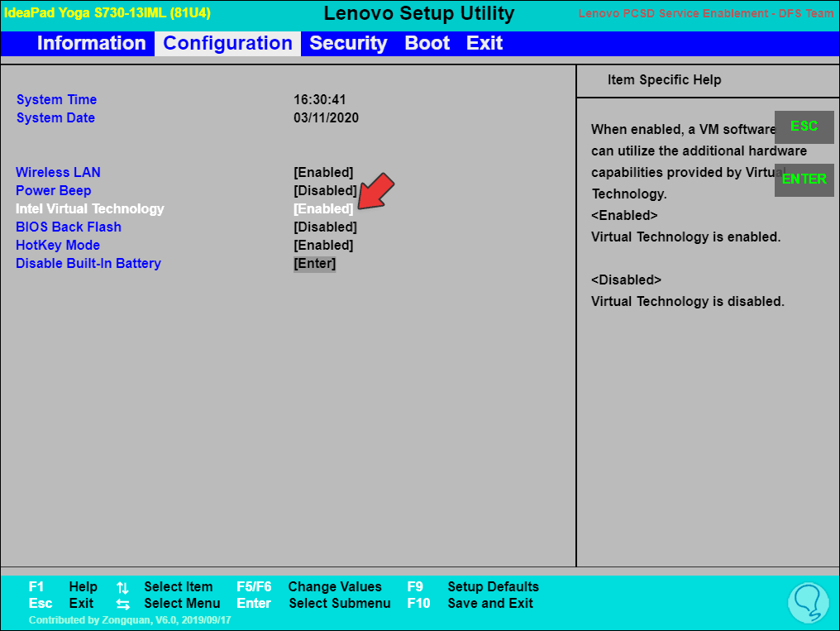840x631 pixels.
Task: Click the <Disabled> help text entry
Action: pyautogui.click(x=626, y=280)
